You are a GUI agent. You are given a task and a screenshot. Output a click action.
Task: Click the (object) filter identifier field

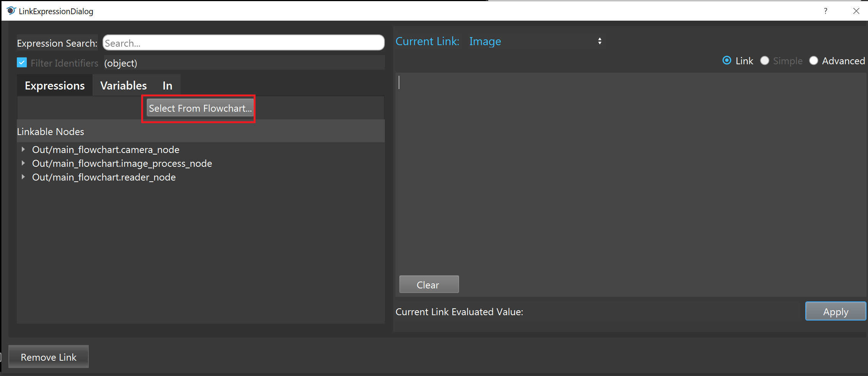click(x=244, y=63)
